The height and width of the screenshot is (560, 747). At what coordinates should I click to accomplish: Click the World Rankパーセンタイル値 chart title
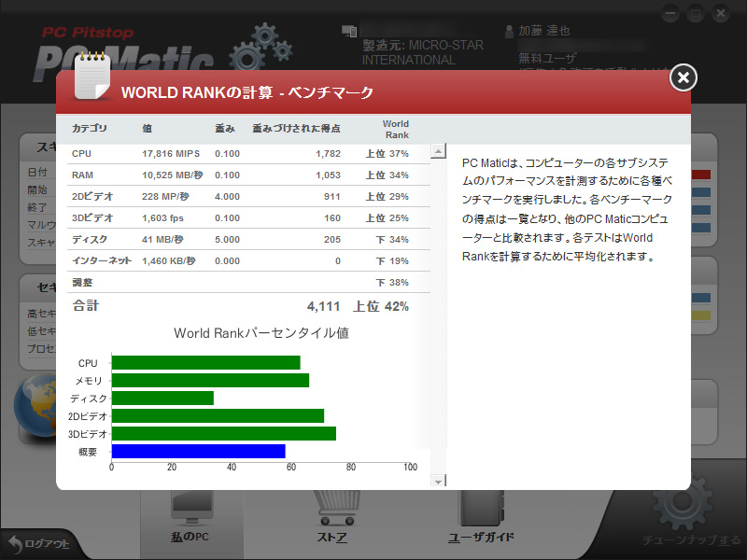pyautogui.click(x=261, y=333)
